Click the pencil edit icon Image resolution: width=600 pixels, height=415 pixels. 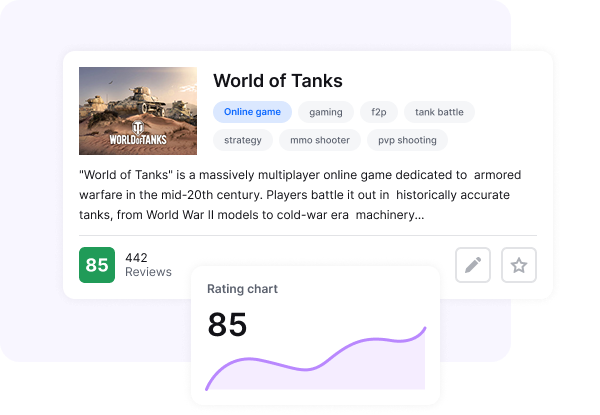pos(473,265)
